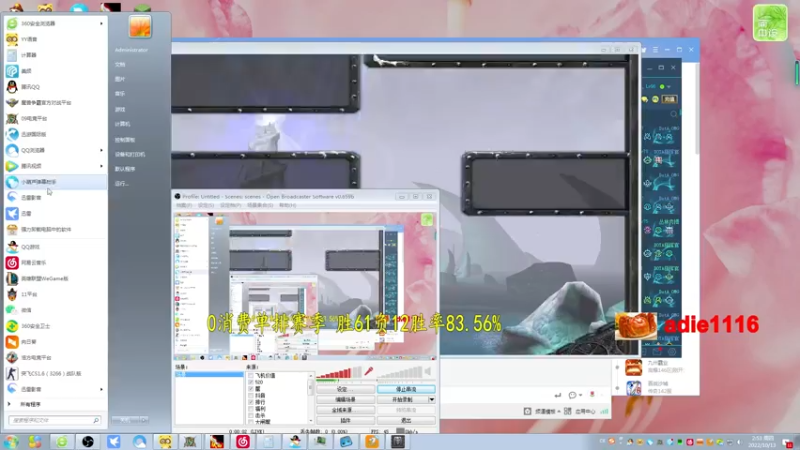Open Run... from the Start menu

click(x=122, y=184)
